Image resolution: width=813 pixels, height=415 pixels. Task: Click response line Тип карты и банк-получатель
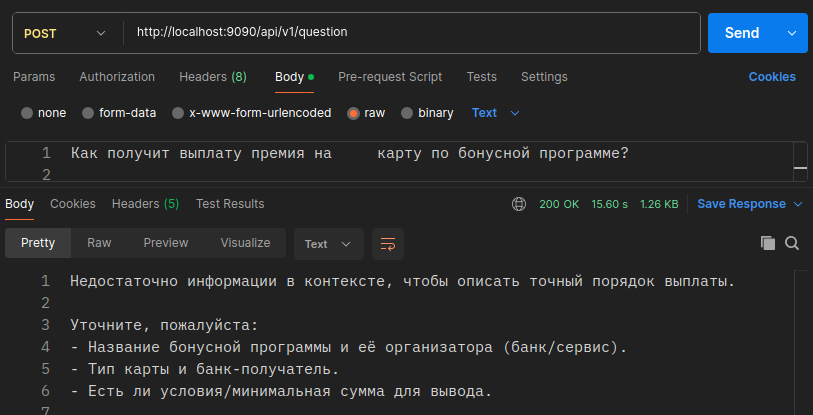tap(204, 369)
